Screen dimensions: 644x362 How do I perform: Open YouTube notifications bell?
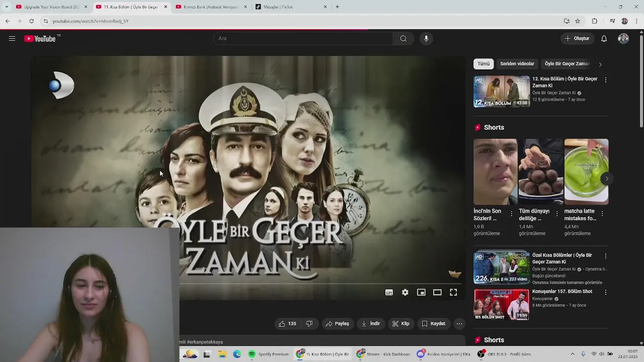click(x=604, y=39)
